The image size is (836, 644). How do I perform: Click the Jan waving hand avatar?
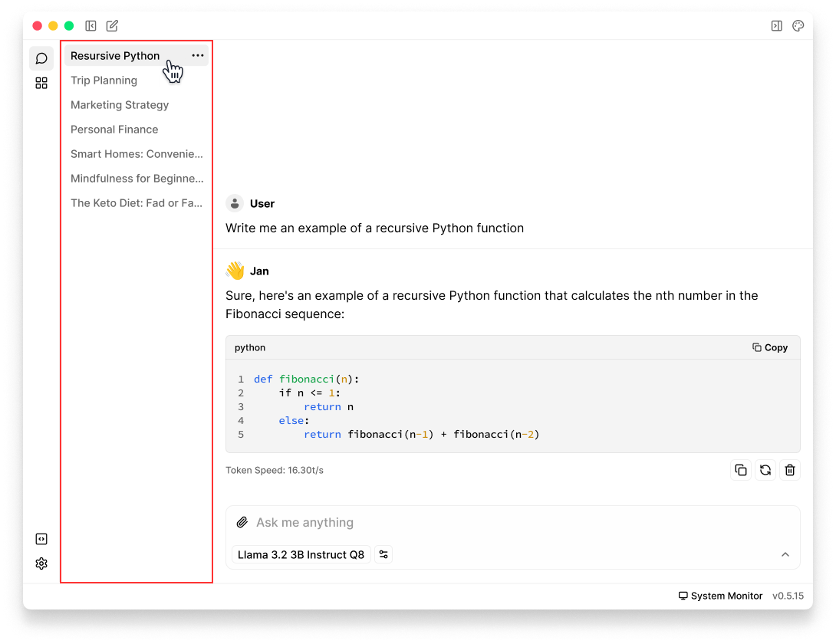(x=235, y=271)
